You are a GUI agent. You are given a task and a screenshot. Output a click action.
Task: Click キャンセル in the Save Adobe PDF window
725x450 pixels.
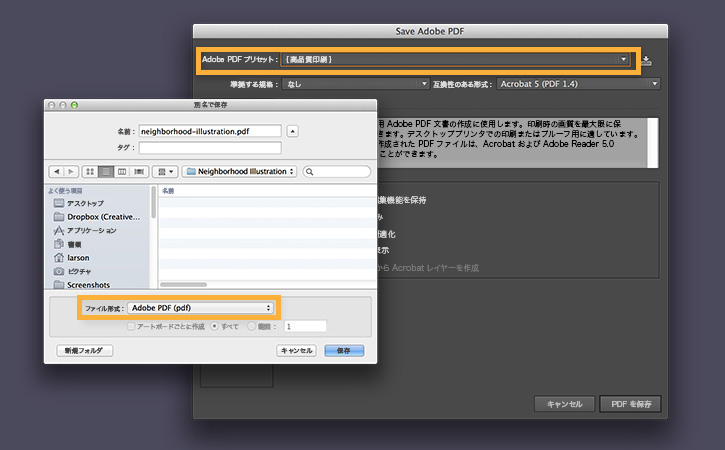point(564,404)
